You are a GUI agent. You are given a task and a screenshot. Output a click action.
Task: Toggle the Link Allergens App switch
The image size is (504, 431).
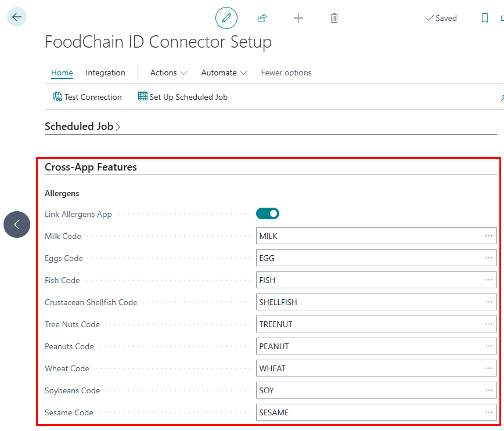point(268,214)
